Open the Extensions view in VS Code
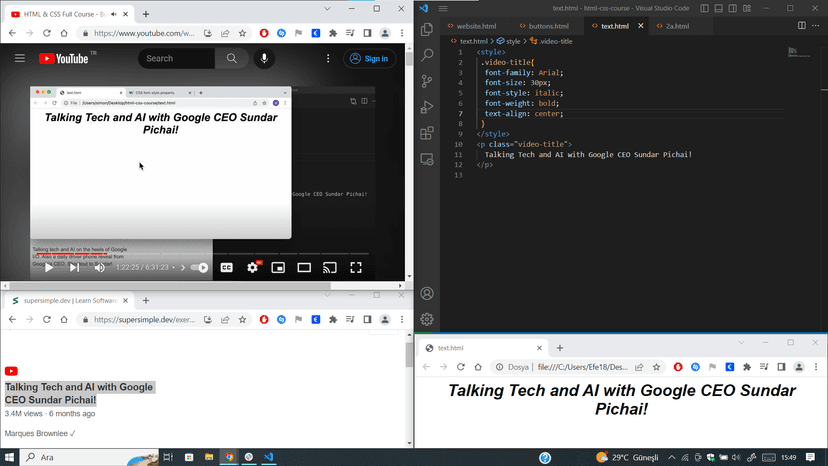 [427, 133]
